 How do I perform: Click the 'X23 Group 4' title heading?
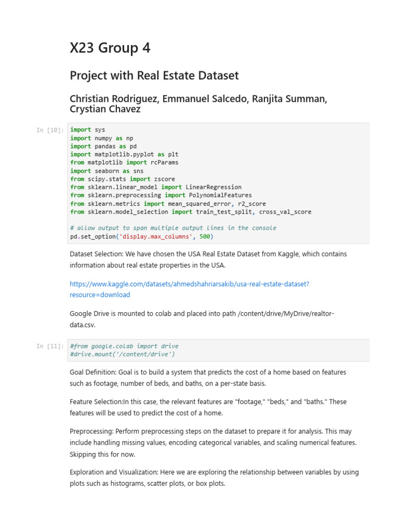point(110,48)
